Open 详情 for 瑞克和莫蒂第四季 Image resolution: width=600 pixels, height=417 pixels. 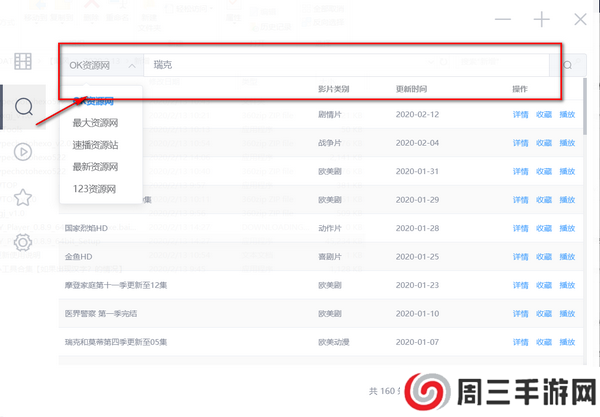520,342
